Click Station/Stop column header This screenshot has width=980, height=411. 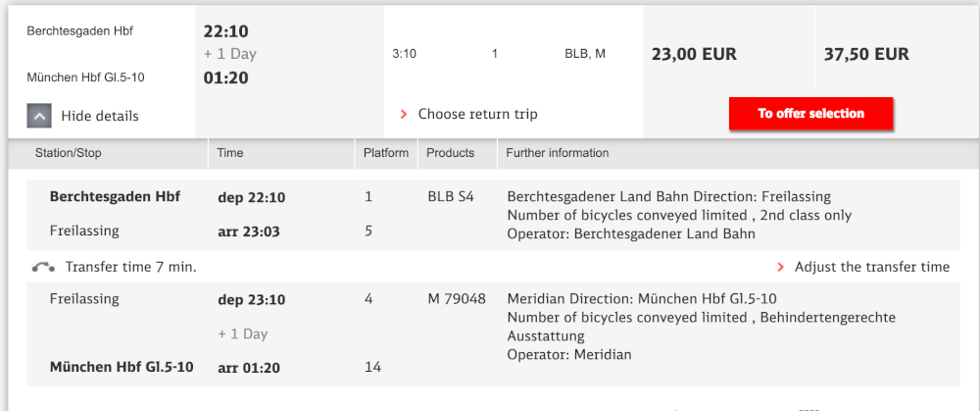pyautogui.click(x=69, y=153)
